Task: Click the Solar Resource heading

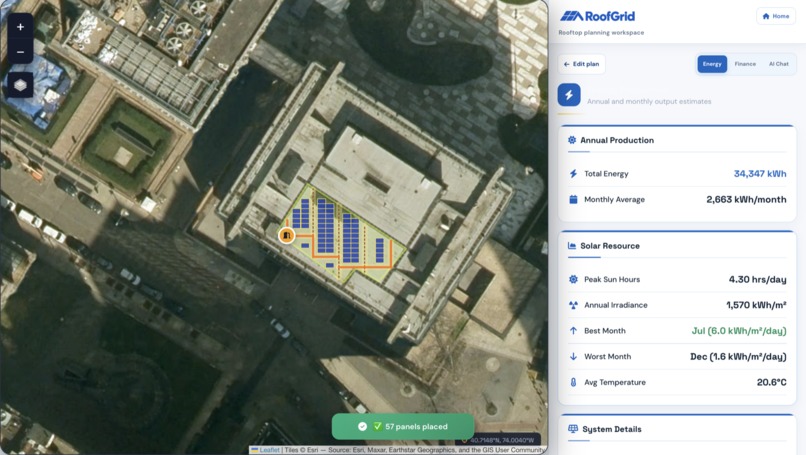Action: click(x=610, y=246)
